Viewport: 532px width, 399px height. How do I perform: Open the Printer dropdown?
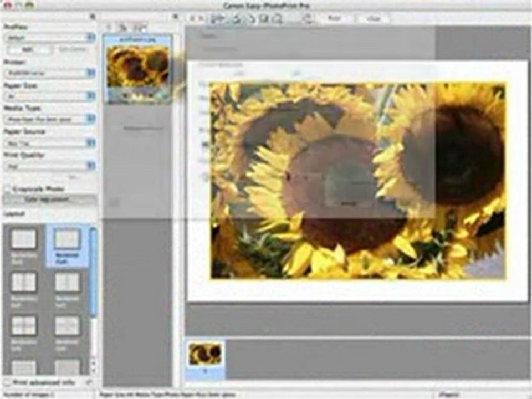[49, 73]
